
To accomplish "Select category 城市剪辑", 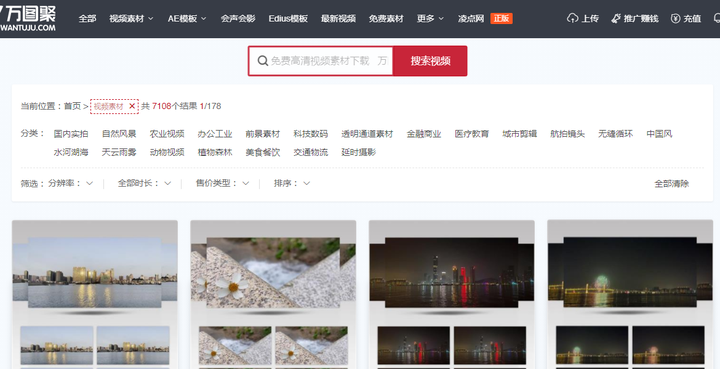I will point(520,134).
